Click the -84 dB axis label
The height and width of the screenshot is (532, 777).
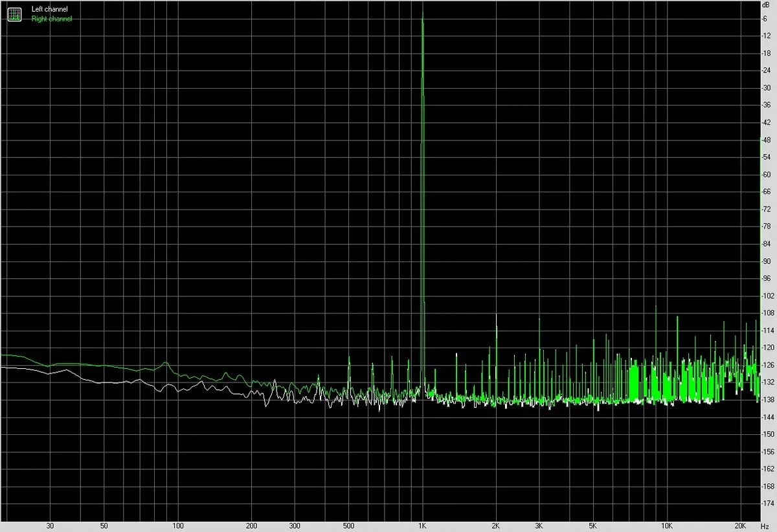click(x=766, y=243)
